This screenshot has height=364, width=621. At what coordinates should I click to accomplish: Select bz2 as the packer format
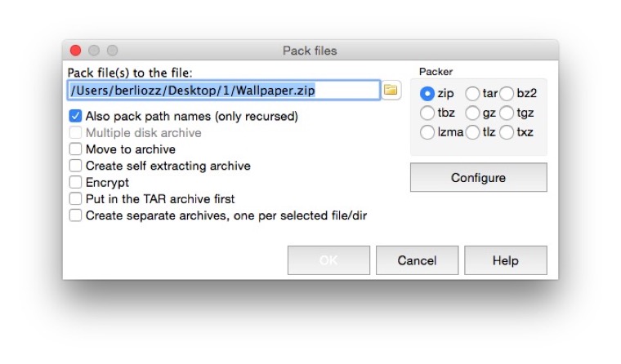click(507, 94)
